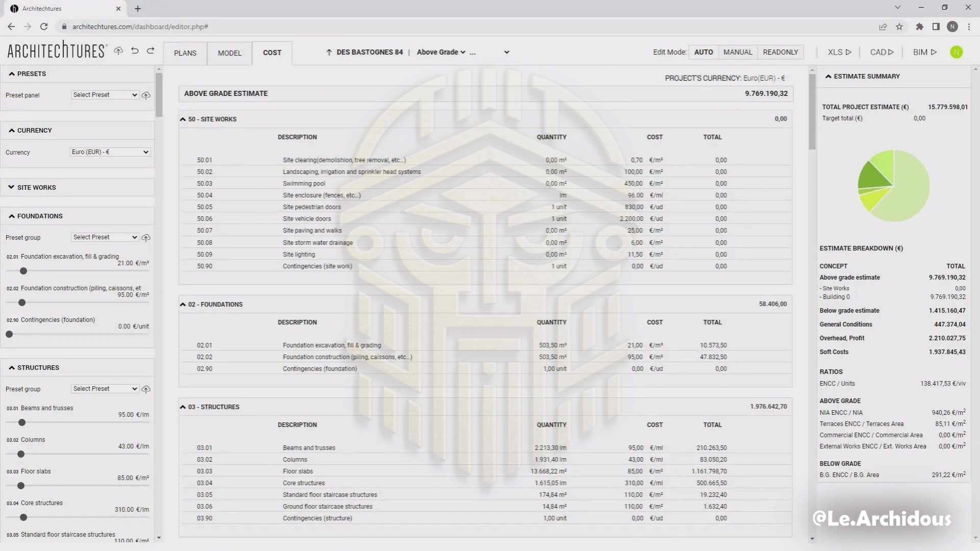Image resolution: width=980 pixels, height=551 pixels.
Task: Click the Structures preset cloud save icon
Action: pyautogui.click(x=146, y=389)
